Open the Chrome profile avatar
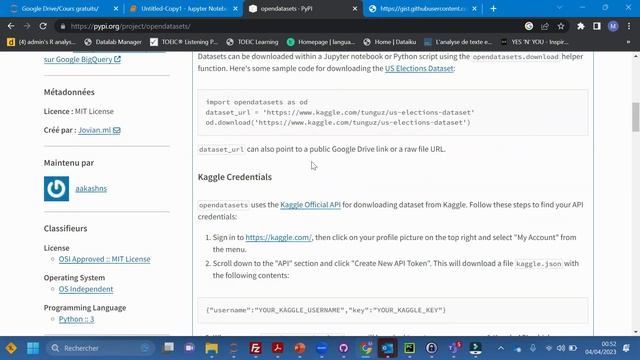 (x=613, y=26)
